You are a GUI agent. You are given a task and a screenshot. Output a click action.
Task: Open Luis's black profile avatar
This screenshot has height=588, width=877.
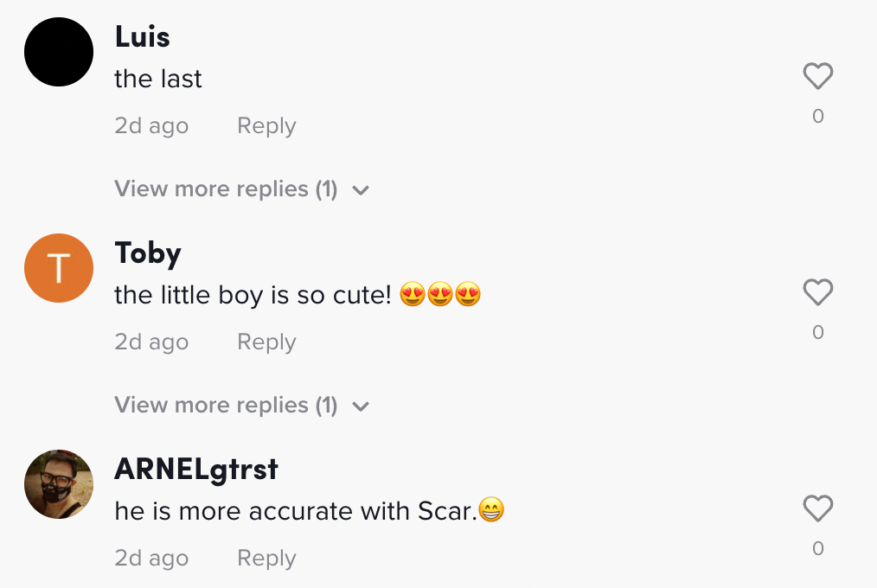pos(59,52)
